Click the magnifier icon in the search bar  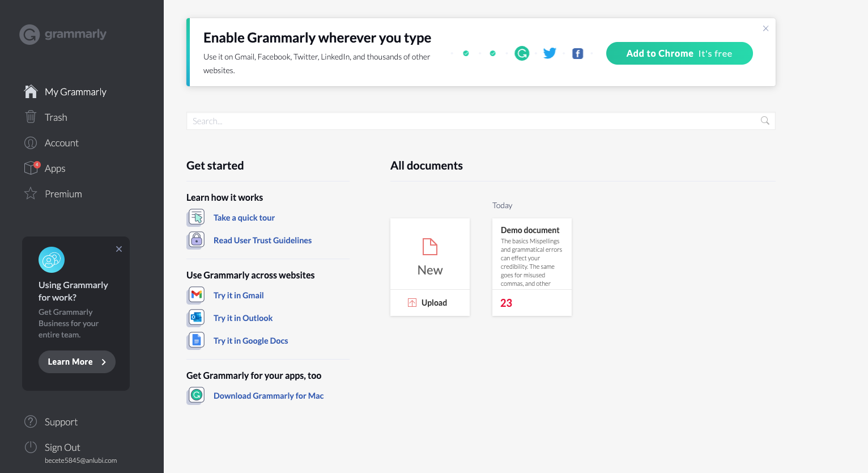pos(765,121)
